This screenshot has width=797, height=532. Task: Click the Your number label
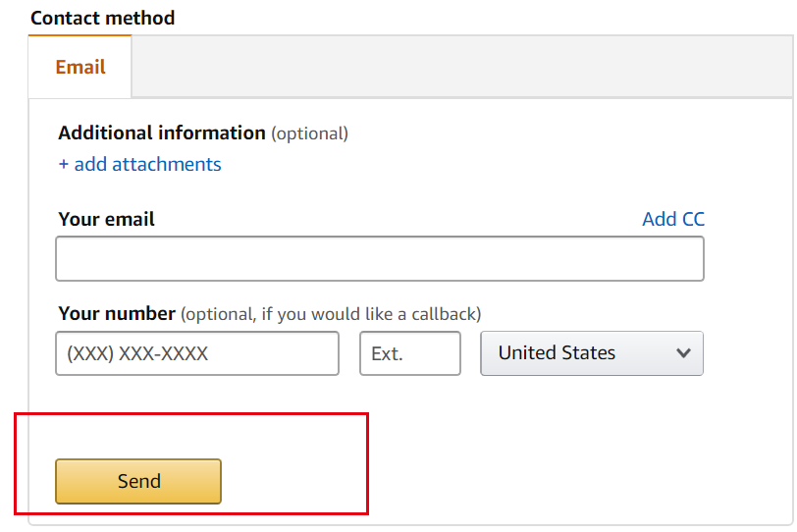click(x=117, y=314)
